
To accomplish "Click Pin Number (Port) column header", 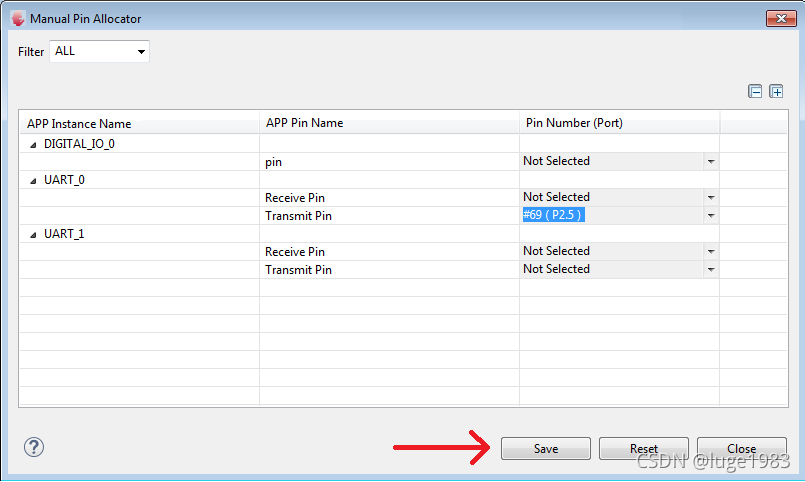I will pos(620,123).
